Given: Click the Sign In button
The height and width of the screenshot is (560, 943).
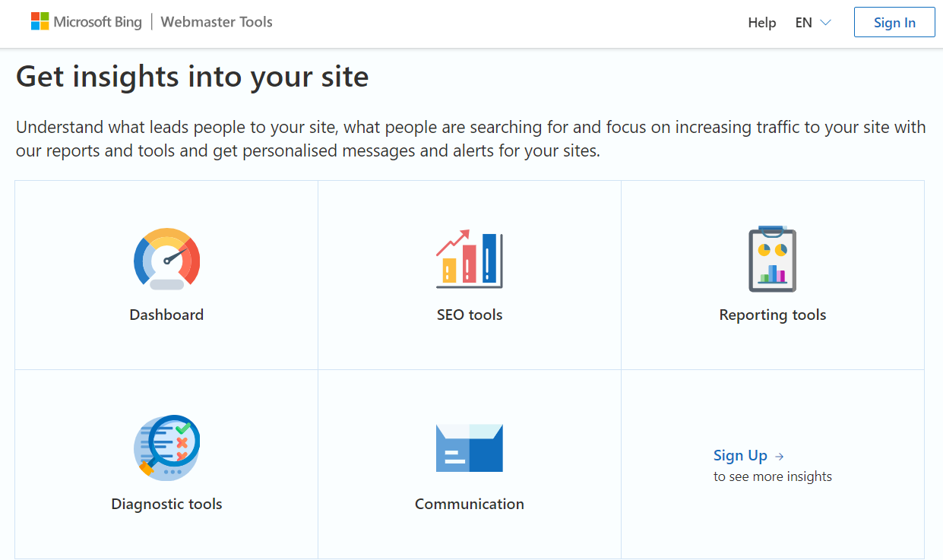Looking at the screenshot, I should pyautogui.click(x=894, y=22).
